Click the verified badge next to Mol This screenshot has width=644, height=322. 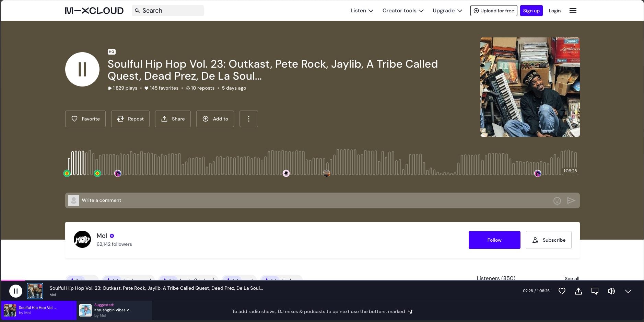[112, 236]
